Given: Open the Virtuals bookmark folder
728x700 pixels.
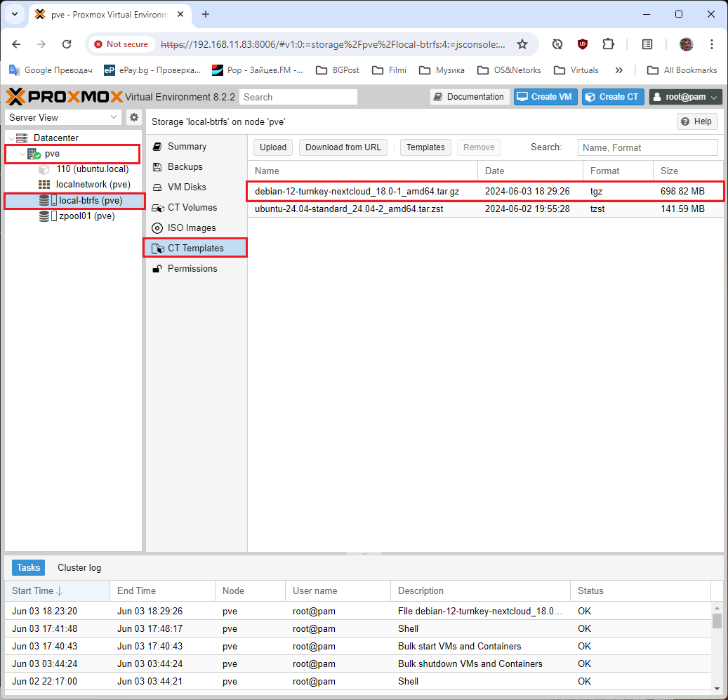Looking at the screenshot, I should (576, 70).
